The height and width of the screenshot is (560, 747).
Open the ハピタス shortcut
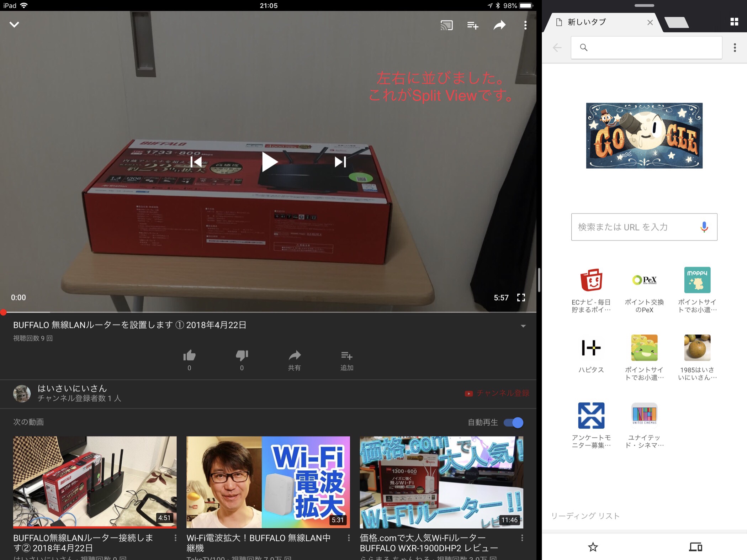click(x=591, y=354)
